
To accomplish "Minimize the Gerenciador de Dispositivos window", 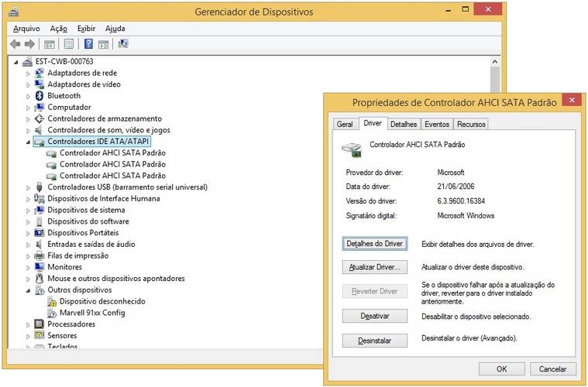I will [x=448, y=10].
